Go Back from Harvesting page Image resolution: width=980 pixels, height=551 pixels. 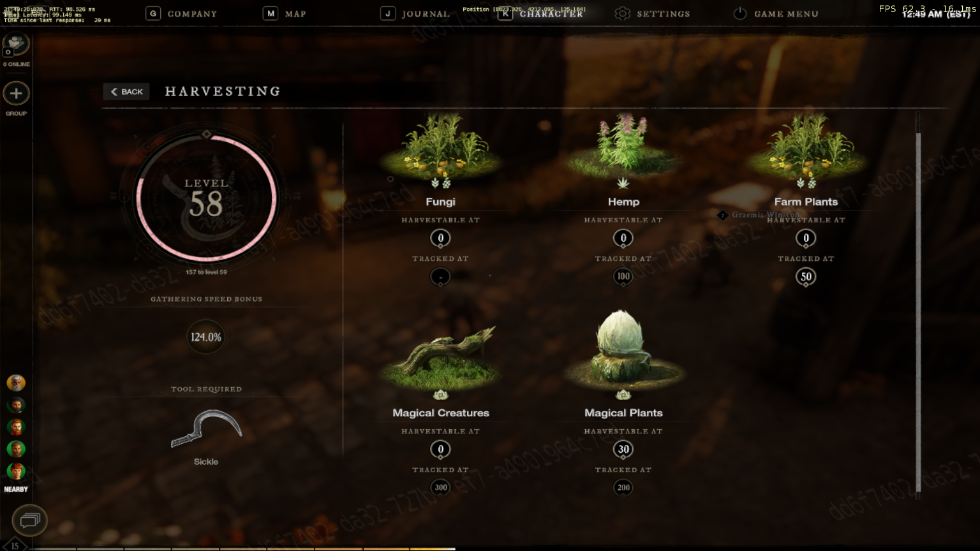126,92
